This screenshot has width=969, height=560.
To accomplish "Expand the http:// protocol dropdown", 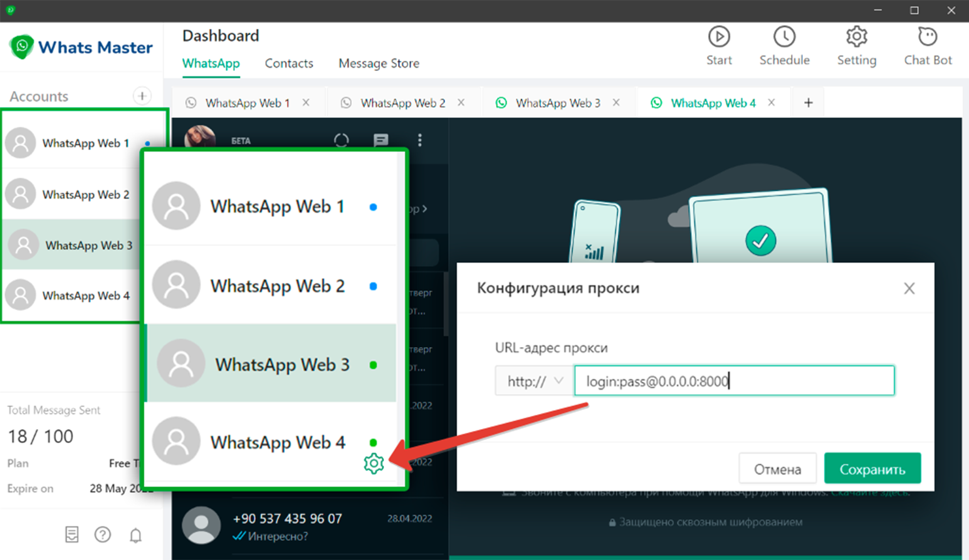I will click(535, 381).
